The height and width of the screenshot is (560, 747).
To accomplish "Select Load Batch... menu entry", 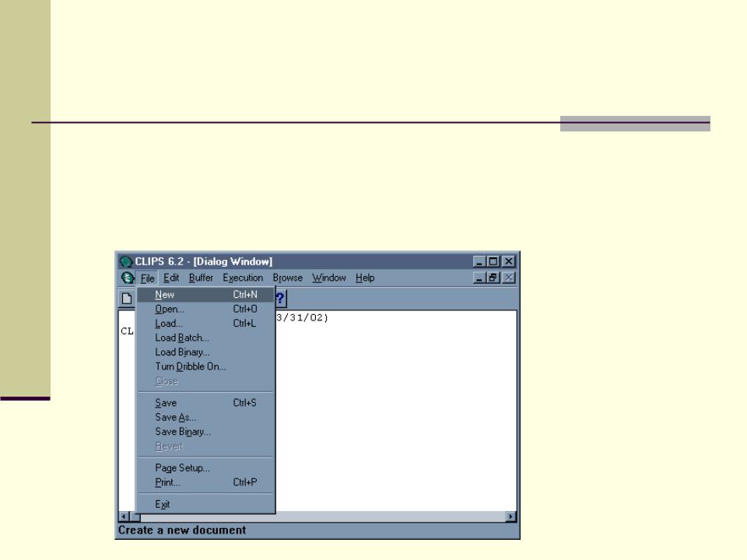I will click(x=205, y=338).
